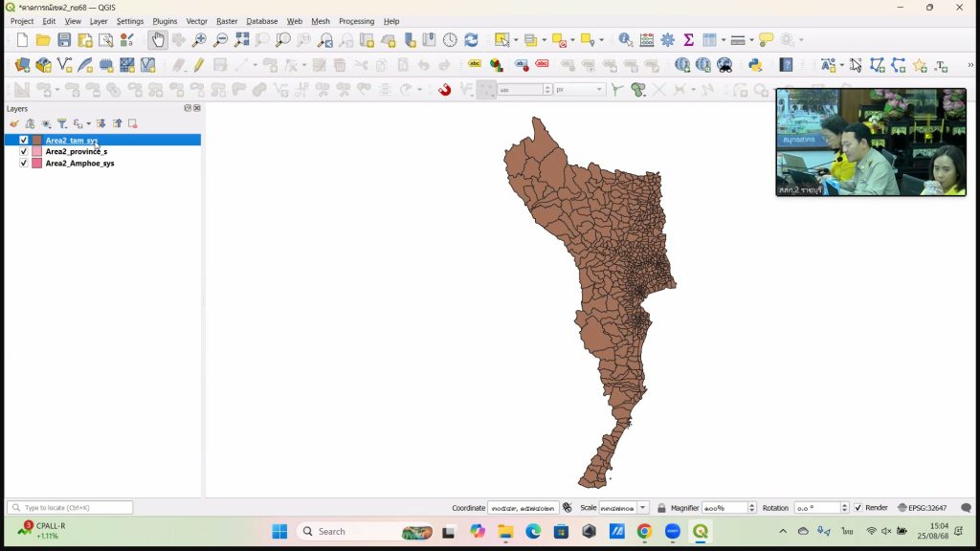
Task: Click the Zoom Full extent icon
Action: [x=242, y=40]
